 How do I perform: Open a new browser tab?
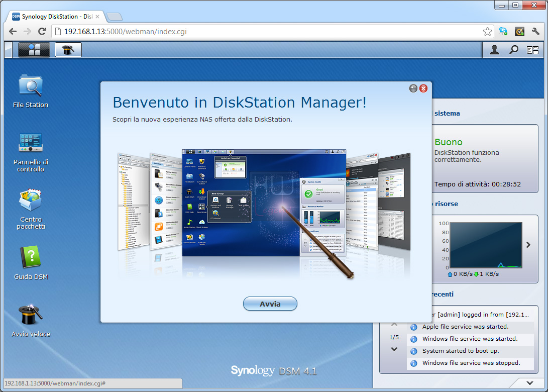click(x=115, y=17)
